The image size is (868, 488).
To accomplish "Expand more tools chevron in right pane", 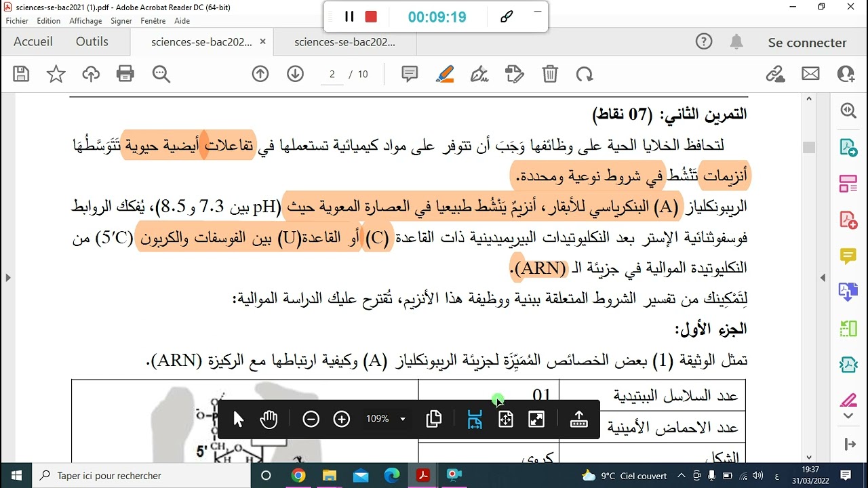I will tap(848, 415).
